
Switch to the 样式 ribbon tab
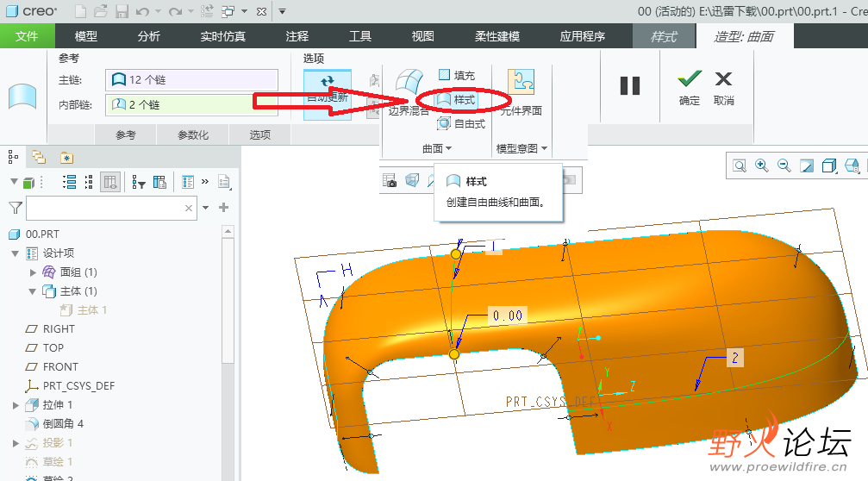[664, 36]
